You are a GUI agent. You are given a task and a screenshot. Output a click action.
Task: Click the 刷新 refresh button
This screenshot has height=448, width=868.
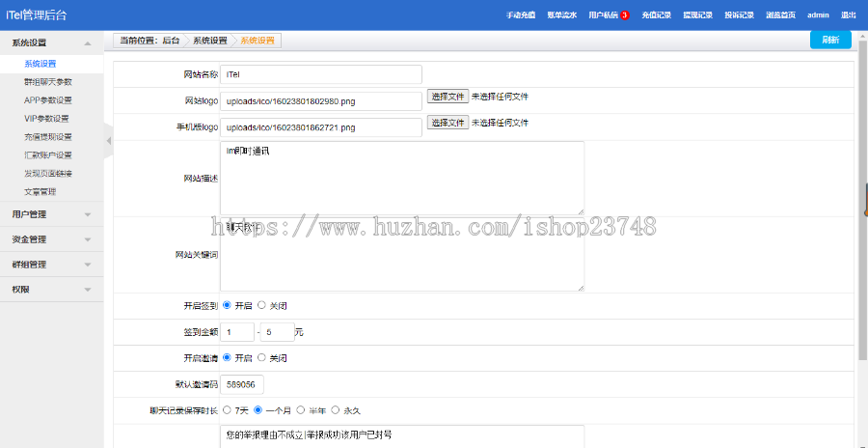(x=830, y=40)
